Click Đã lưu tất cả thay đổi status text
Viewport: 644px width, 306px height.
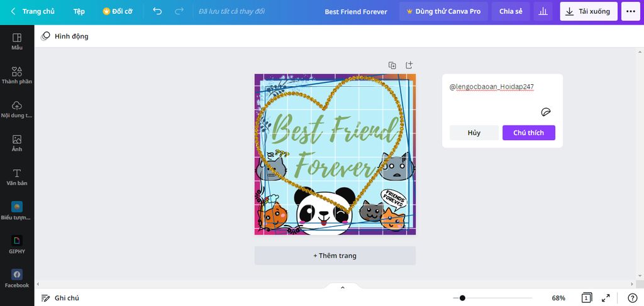click(231, 11)
